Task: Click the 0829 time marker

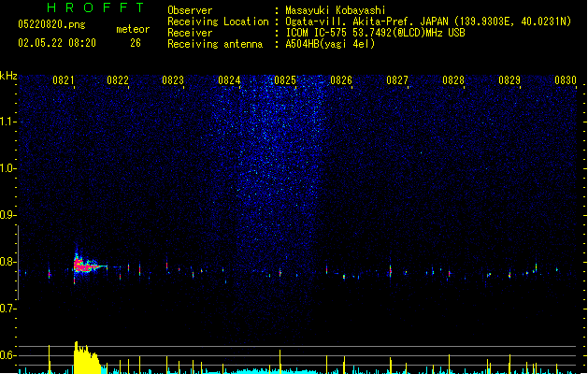Action: [509, 80]
